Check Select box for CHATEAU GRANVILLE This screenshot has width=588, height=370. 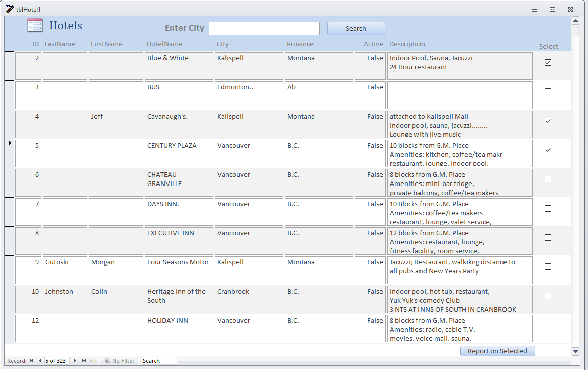pos(548,179)
